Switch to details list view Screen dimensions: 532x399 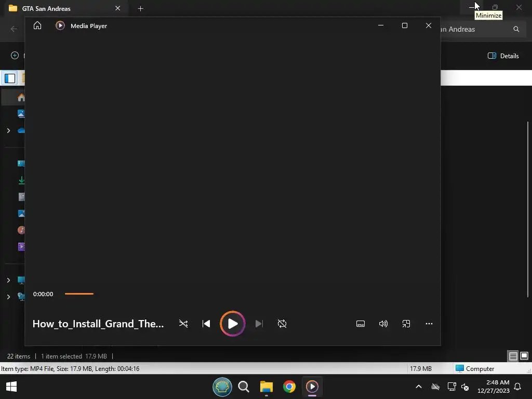(x=513, y=356)
